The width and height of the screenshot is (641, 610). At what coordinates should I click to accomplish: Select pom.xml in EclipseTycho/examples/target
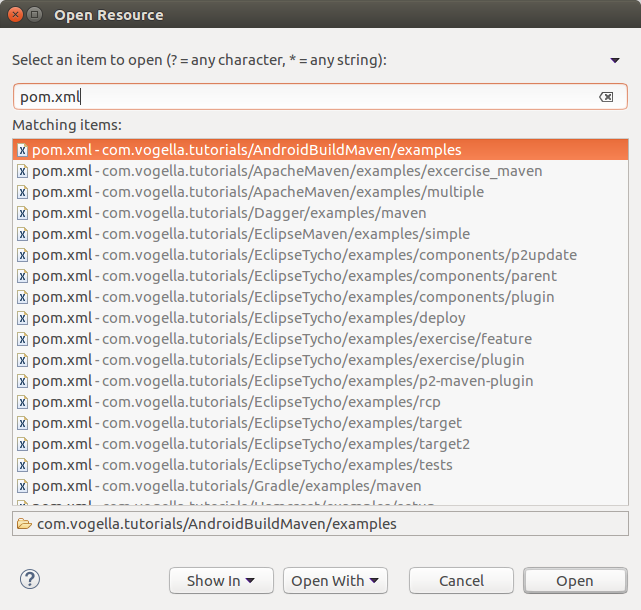pyautogui.click(x=320, y=423)
